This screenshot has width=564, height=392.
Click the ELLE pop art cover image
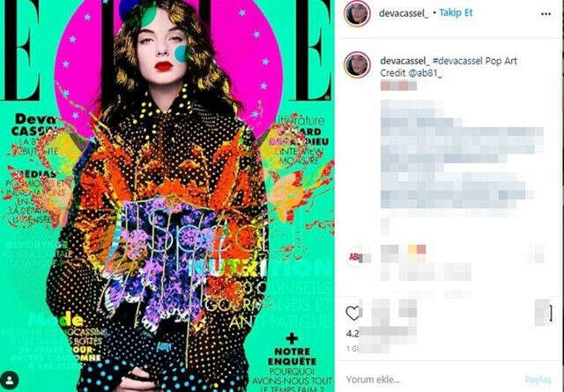click(167, 196)
